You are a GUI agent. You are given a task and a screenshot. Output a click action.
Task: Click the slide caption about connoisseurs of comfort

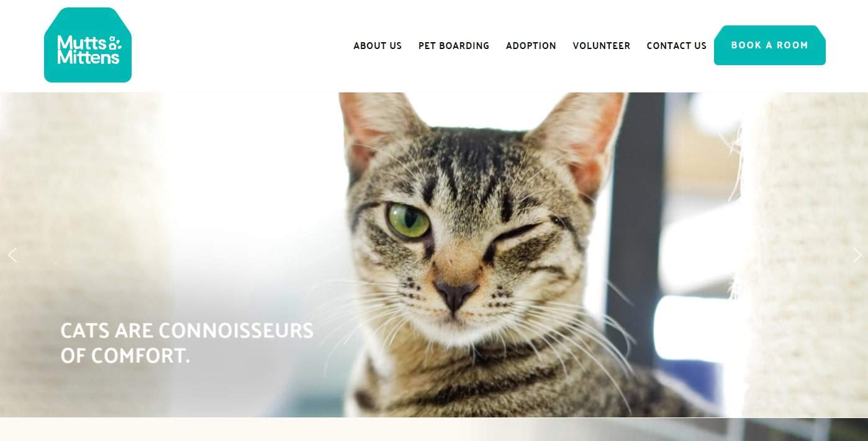187,343
